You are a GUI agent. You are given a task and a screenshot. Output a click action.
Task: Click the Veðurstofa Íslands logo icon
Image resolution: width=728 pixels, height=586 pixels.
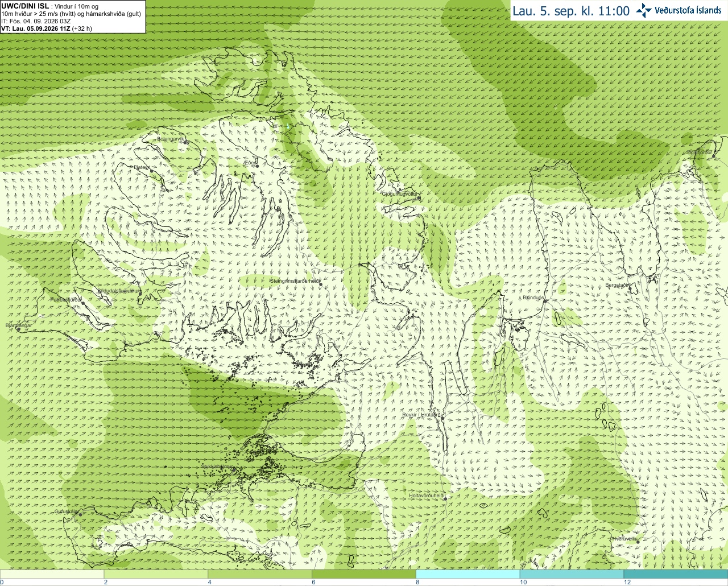point(644,10)
